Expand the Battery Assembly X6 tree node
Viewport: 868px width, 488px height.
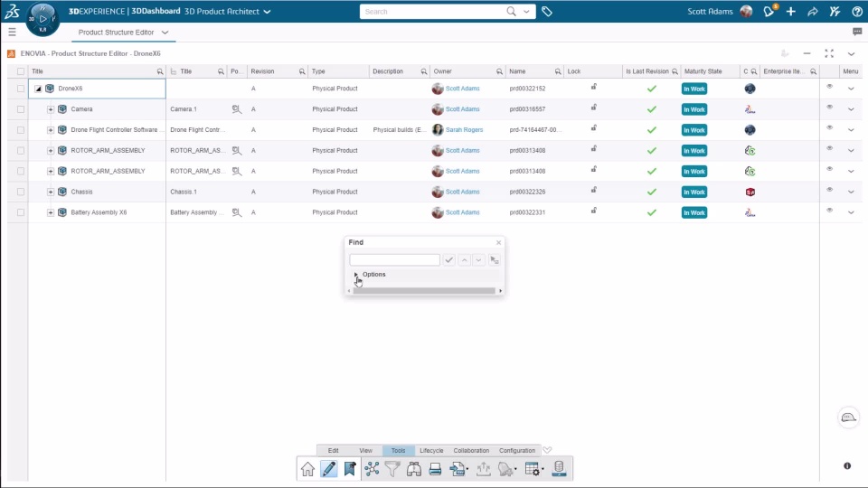pyautogui.click(x=51, y=212)
